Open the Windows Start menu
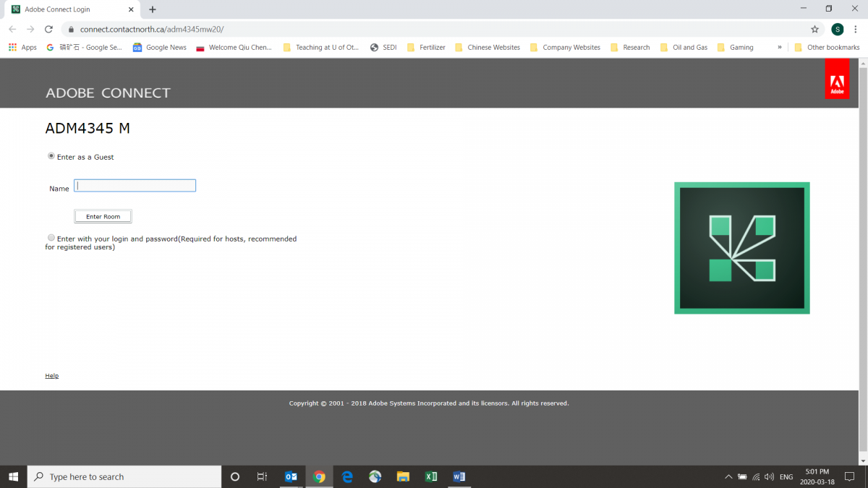This screenshot has height=488, width=868. coord(13,476)
